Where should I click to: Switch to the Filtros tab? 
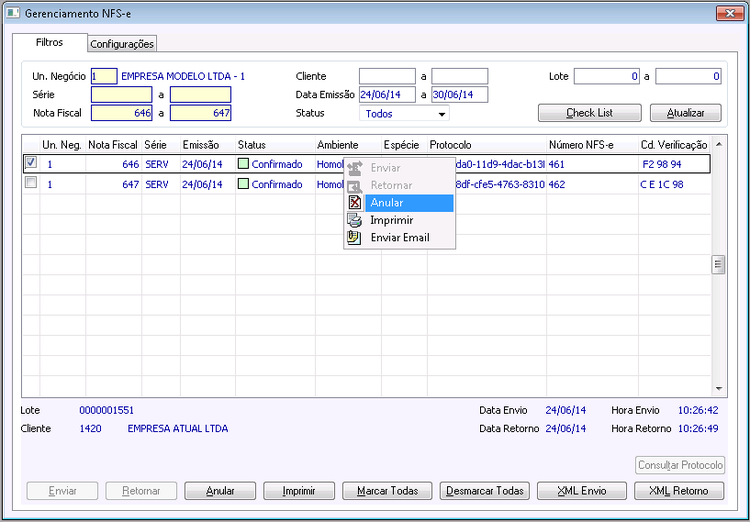coord(49,43)
